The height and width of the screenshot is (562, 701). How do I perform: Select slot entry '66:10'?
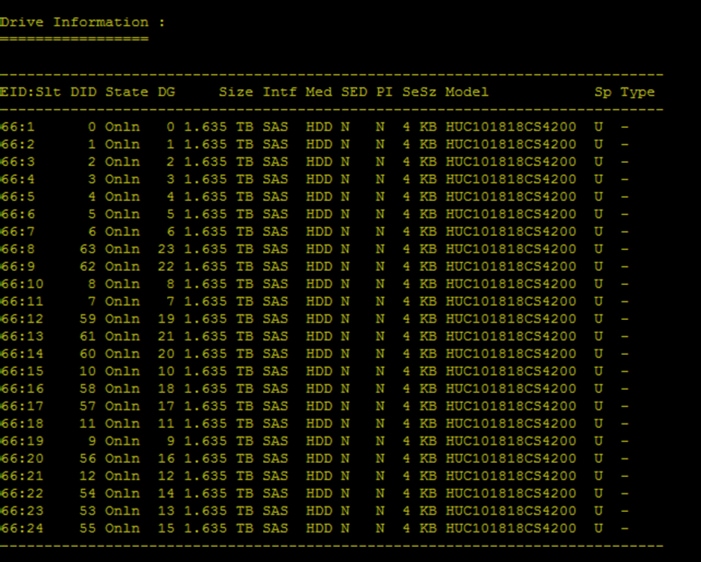click(21, 284)
